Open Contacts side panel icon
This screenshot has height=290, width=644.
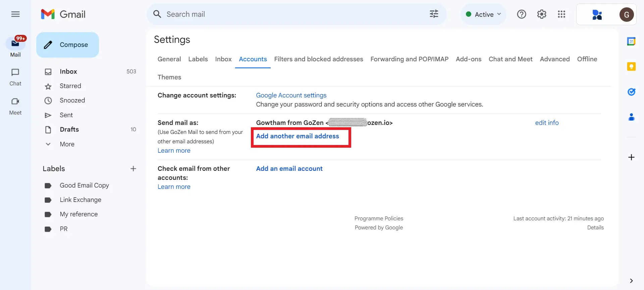(631, 117)
